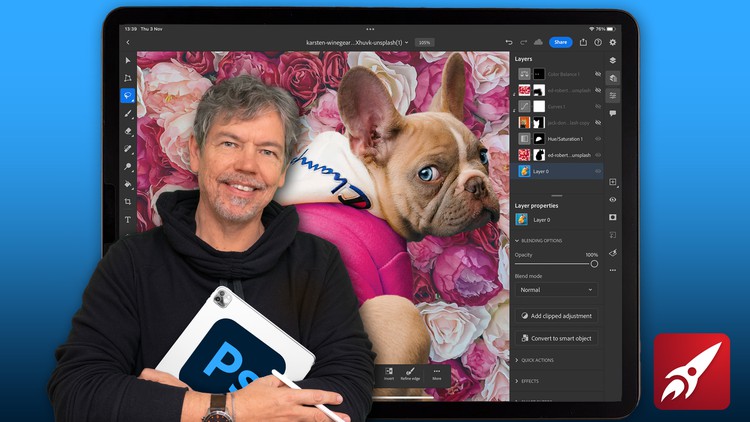Select the Lasso tool
Viewport: 750px width, 422px height.
point(128,96)
